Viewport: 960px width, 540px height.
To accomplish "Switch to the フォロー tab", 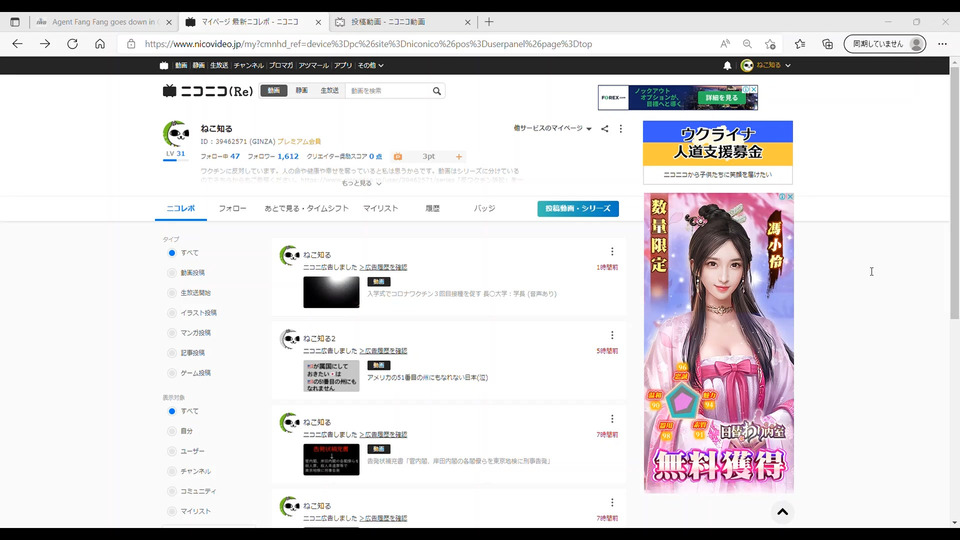I will [x=233, y=209].
